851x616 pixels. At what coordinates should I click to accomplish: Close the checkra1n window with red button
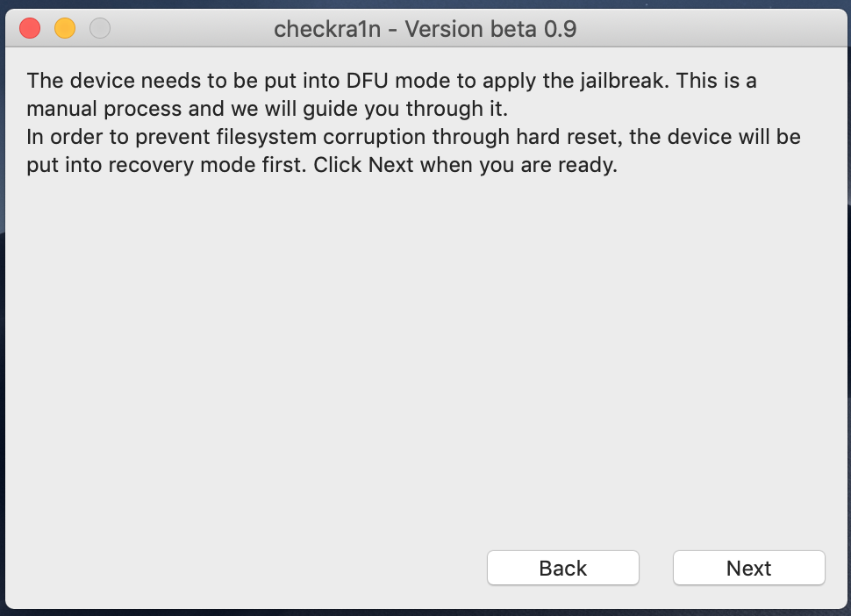tap(30, 29)
